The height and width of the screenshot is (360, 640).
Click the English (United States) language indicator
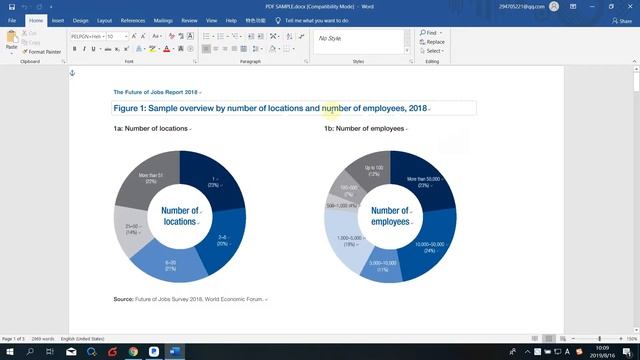tap(82, 339)
